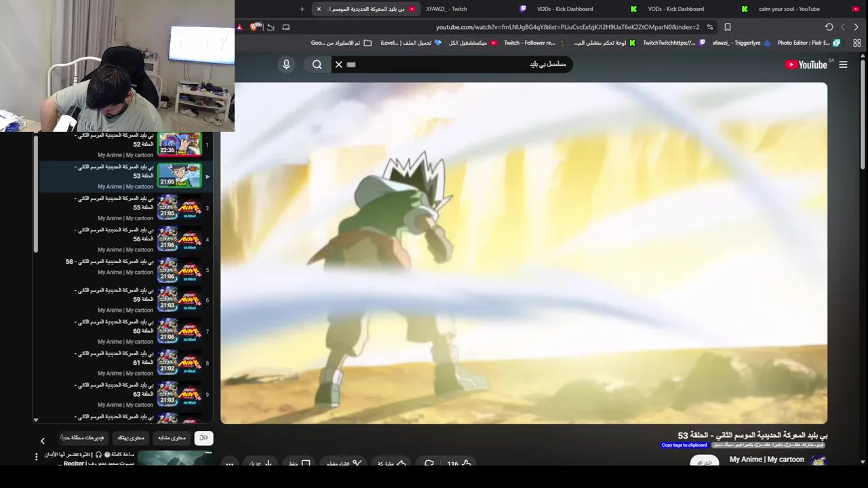Open playlist episode 59 title
868x488 pixels.
(115, 295)
